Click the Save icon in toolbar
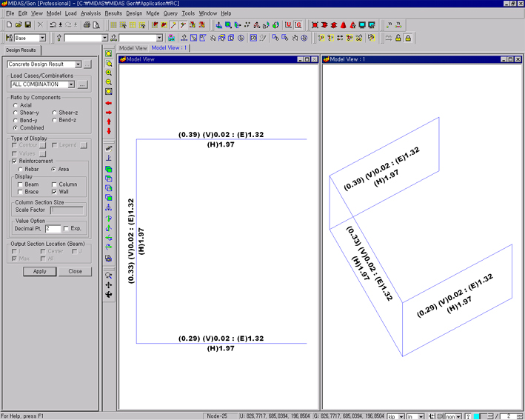Viewport: 525px width, 420px height. click(27, 25)
